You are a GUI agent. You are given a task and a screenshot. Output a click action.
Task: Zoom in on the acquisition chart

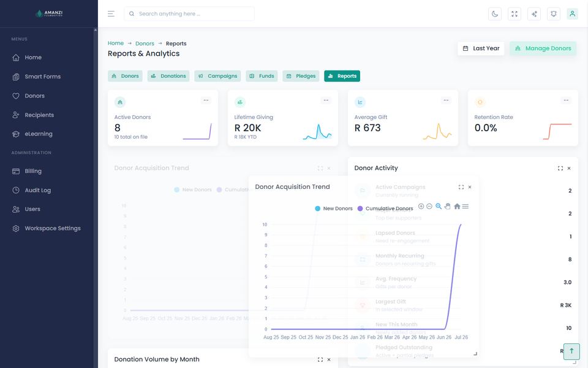click(421, 206)
